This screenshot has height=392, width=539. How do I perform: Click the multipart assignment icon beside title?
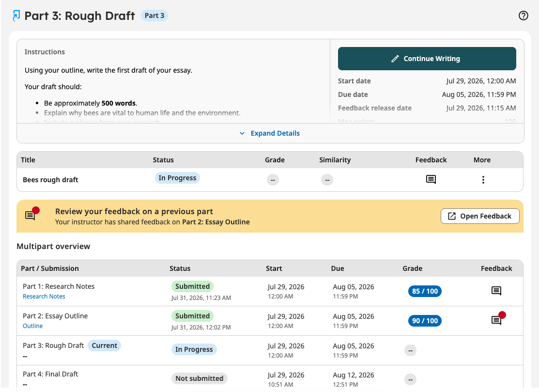click(16, 16)
